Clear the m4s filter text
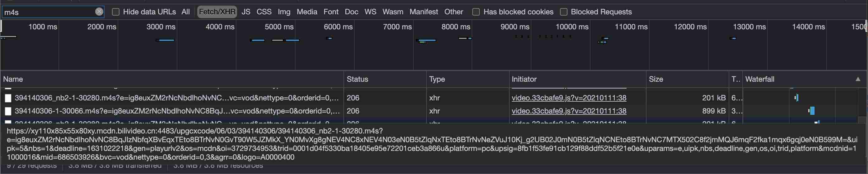The height and width of the screenshot is (174, 868). 99,12
